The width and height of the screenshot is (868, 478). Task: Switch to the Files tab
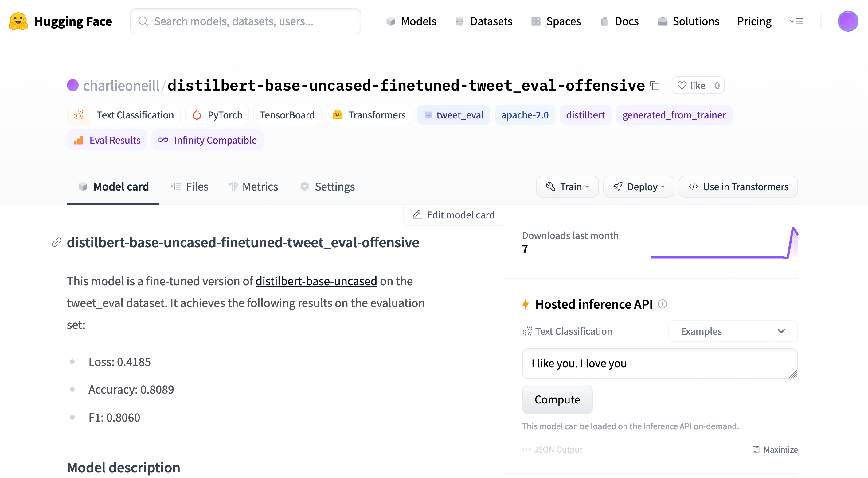190,187
